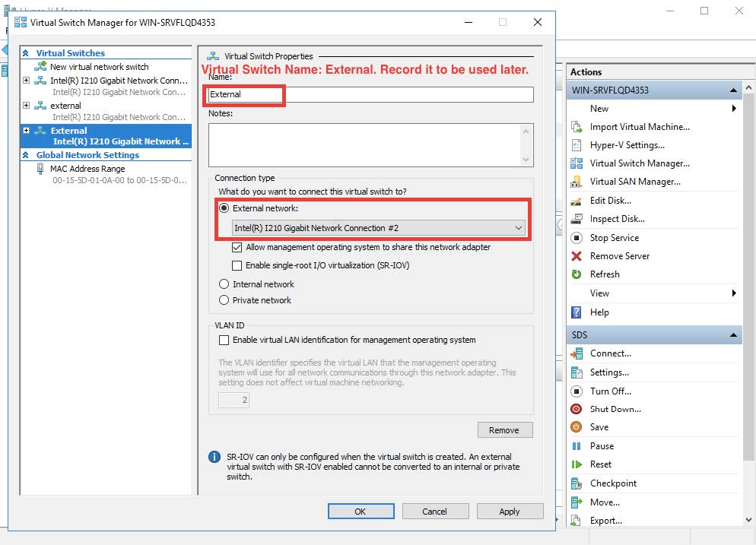Image resolution: width=756 pixels, height=545 pixels.
Task: Collapse the WIN-SRVFLQD4353 actions section
Action: click(x=734, y=90)
